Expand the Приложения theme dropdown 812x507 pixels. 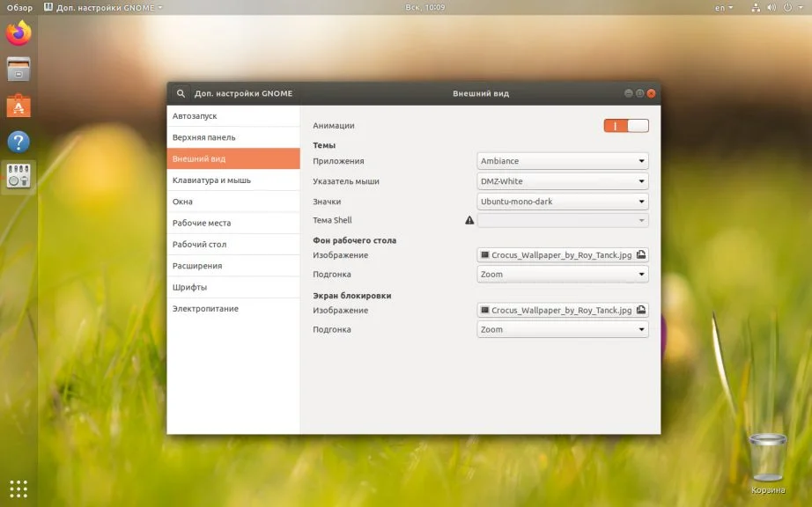563,161
